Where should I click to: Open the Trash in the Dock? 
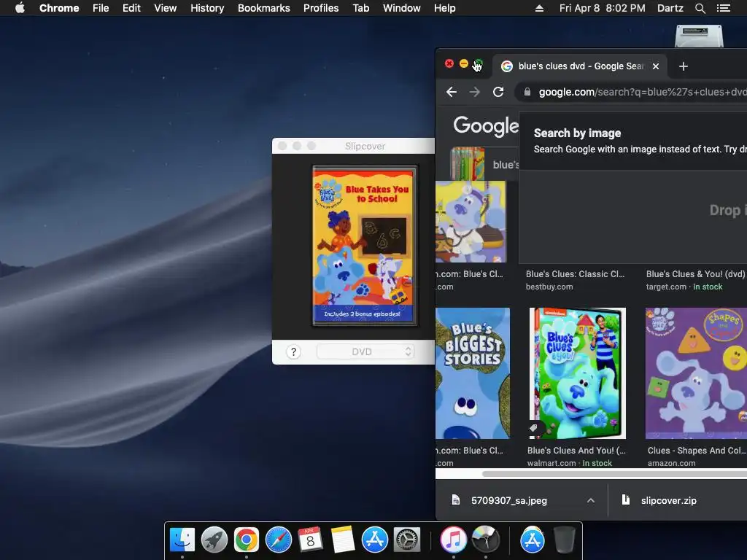coord(565,540)
